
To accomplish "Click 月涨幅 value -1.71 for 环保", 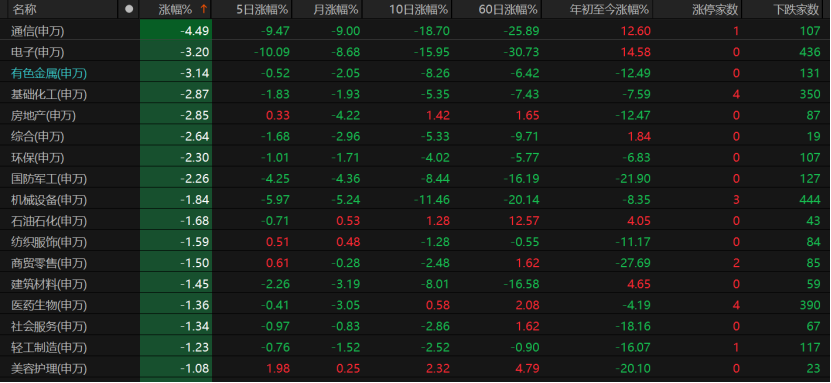I will pos(345,158).
